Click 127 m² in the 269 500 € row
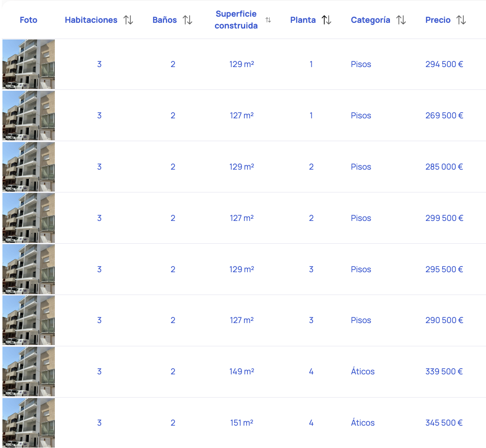Viewport: 486px width, 448px height. [x=242, y=116]
